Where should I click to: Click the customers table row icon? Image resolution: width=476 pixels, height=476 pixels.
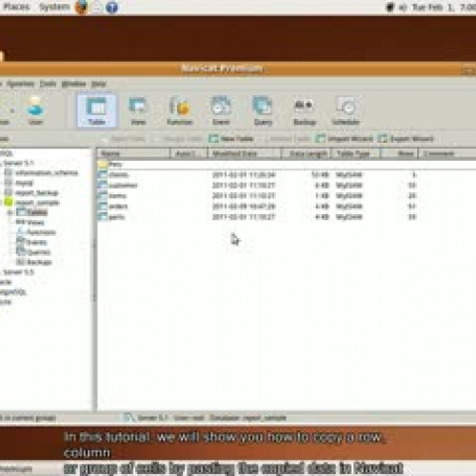103,185
